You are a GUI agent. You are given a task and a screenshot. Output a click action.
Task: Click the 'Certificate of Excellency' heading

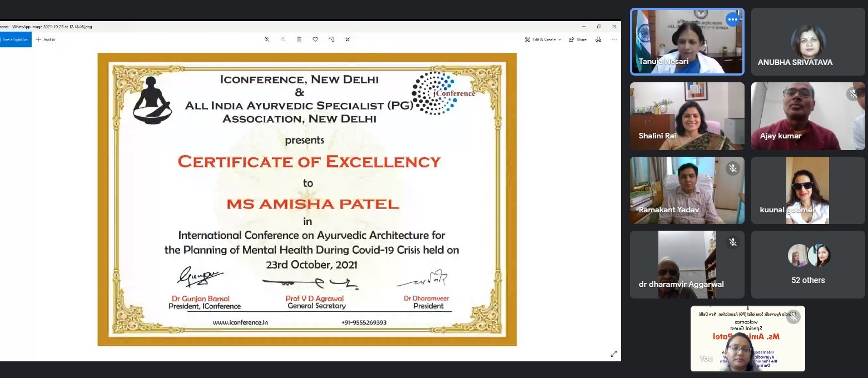click(x=309, y=162)
